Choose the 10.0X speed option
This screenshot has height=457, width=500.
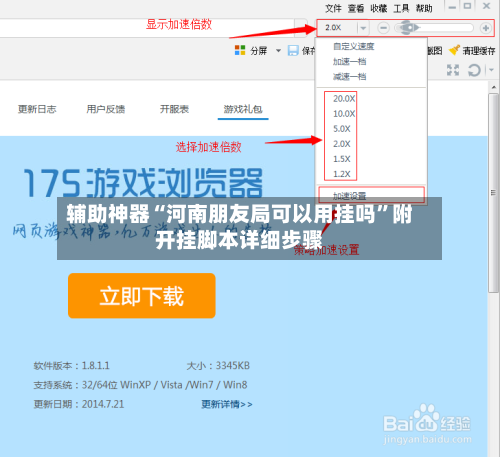point(344,114)
